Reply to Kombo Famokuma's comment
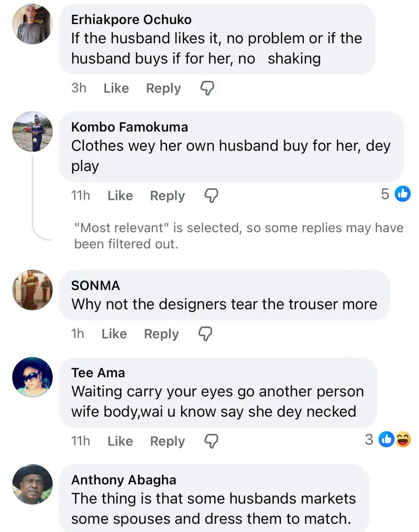 (x=167, y=196)
